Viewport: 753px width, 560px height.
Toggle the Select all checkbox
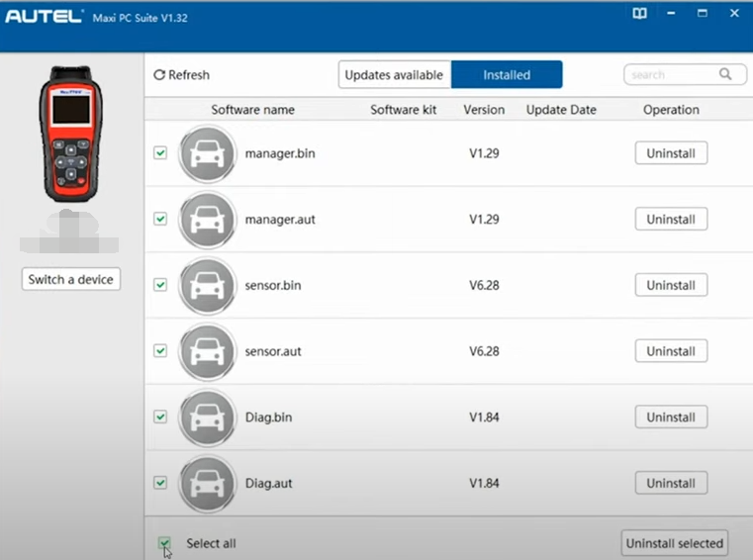coord(164,542)
